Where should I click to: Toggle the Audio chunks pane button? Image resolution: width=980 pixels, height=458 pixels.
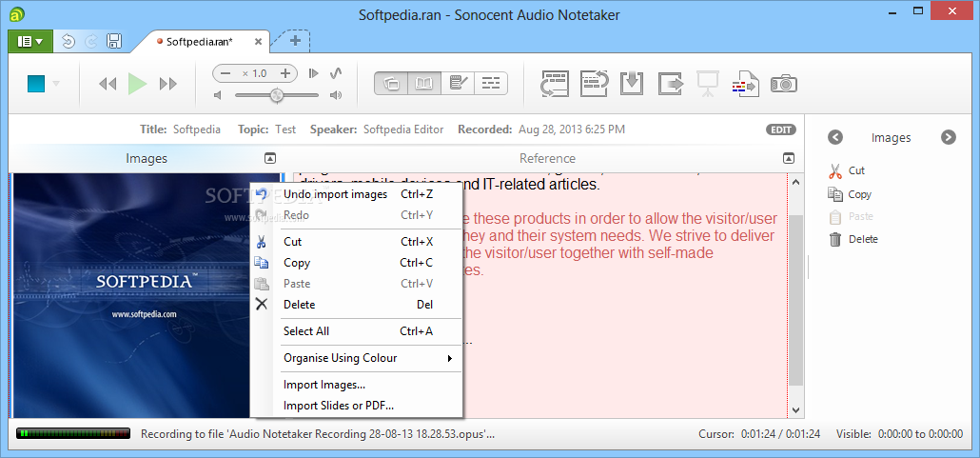[x=491, y=83]
